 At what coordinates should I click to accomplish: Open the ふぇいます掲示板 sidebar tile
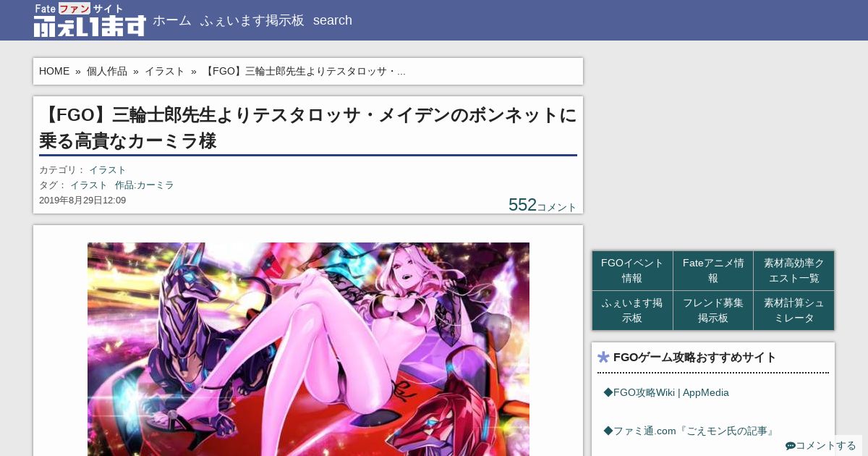(x=633, y=311)
